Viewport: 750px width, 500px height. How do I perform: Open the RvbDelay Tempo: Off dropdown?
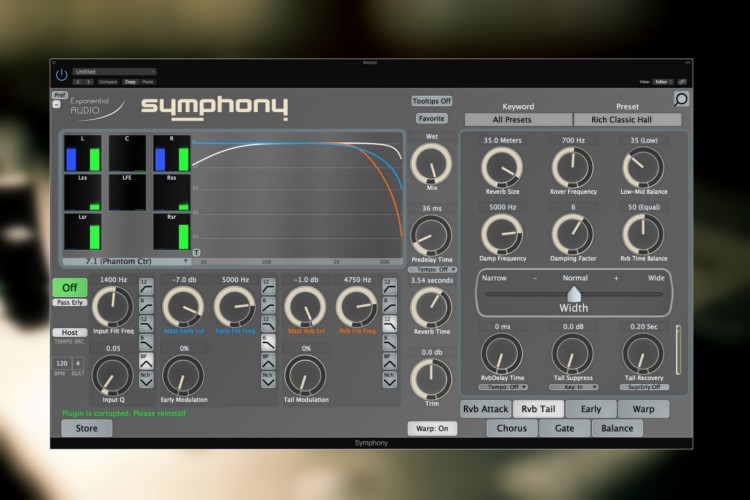point(503,387)
